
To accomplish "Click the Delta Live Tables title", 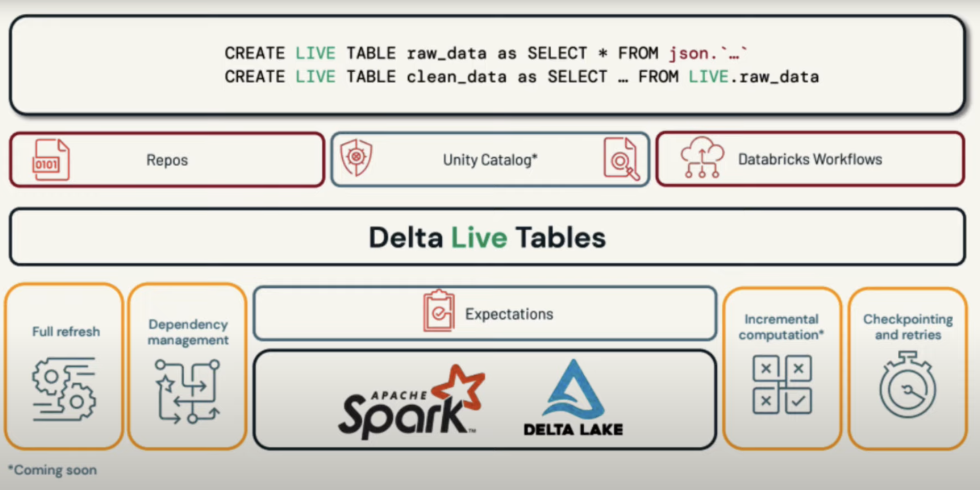I will pyautogui.click(x=487, y=238).
